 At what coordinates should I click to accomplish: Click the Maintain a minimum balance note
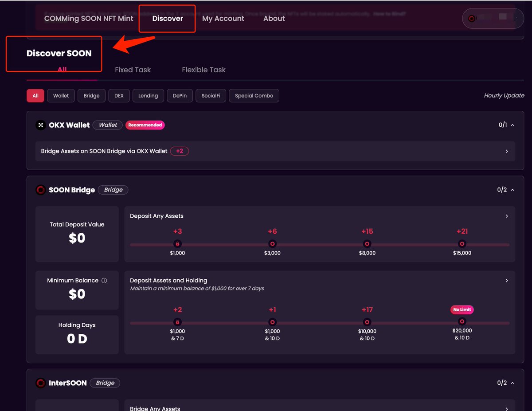(197, 289)
